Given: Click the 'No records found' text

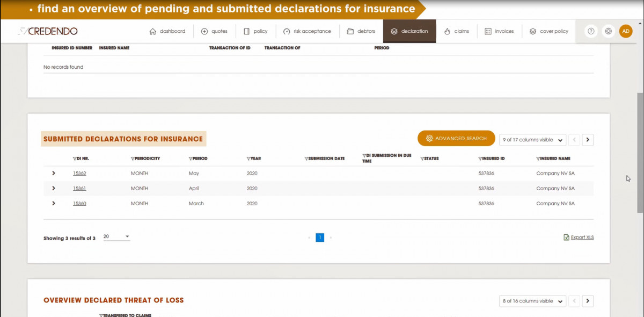Looking at the screenshot, I should (63, 67).
